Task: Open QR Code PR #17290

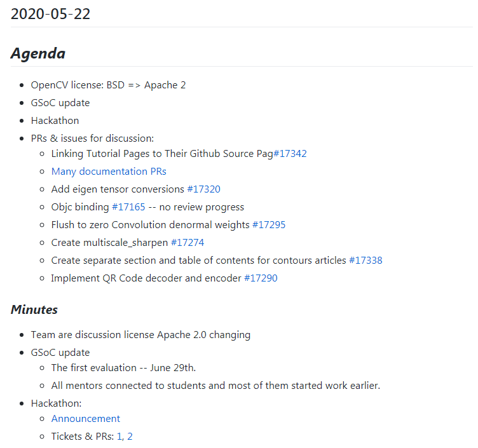Action: (261, 278)
